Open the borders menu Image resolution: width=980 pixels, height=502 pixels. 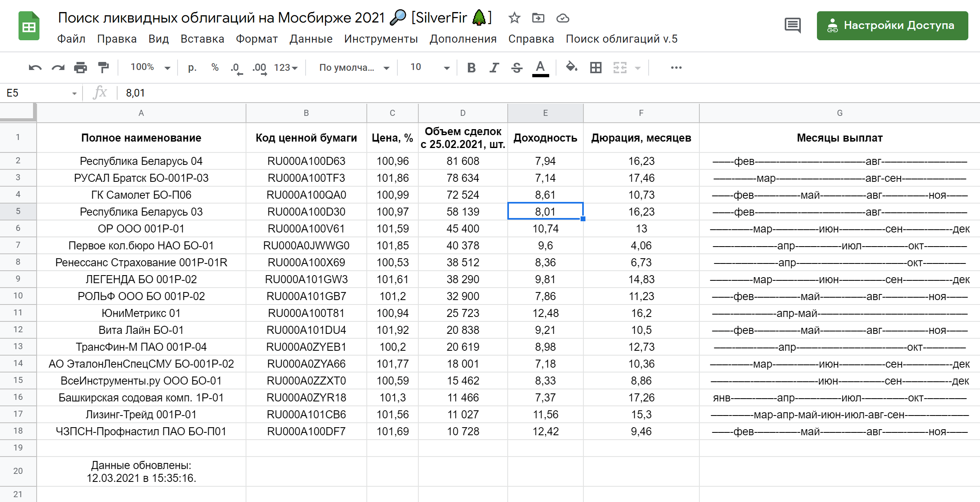point(596,68)
